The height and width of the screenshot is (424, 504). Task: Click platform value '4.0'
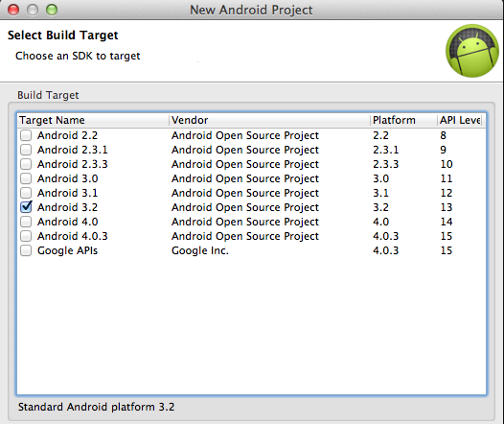click(381, 222)
